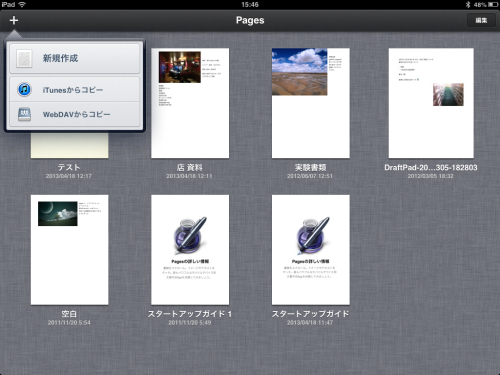Tap the 15:46 clock in status bar

tap(250, 5)
